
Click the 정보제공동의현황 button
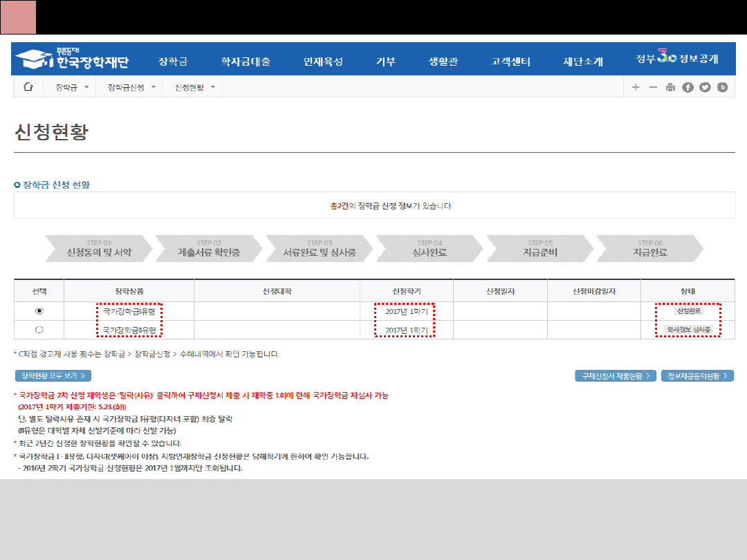coord(697,376)
